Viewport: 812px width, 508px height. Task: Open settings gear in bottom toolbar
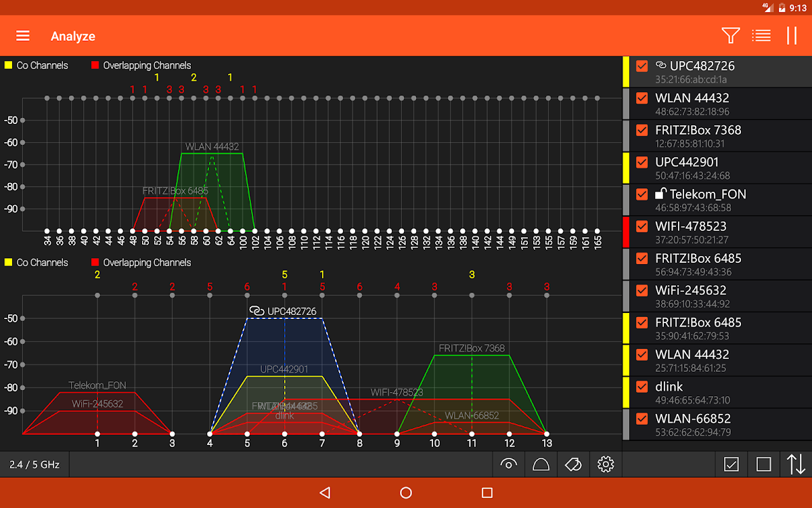coord(606,464)
